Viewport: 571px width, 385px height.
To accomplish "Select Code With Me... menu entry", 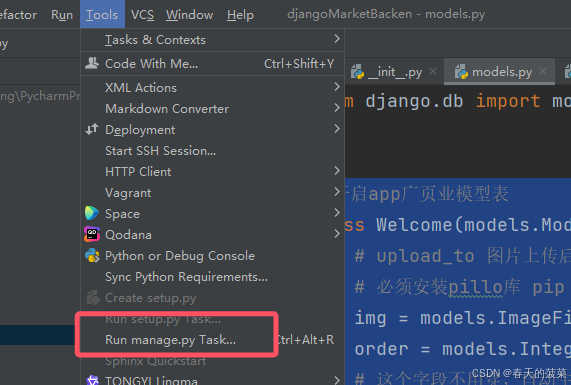I will click(x=212, y=64).
